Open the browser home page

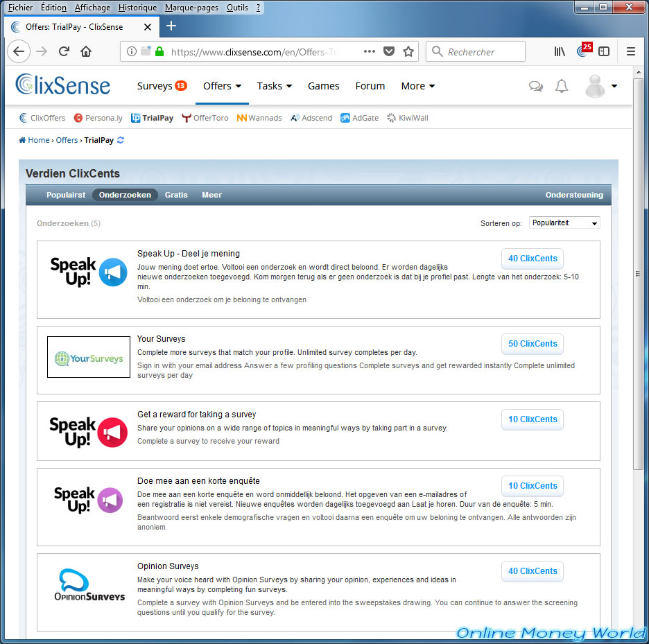pyautogui.click(x=86, y=51)
